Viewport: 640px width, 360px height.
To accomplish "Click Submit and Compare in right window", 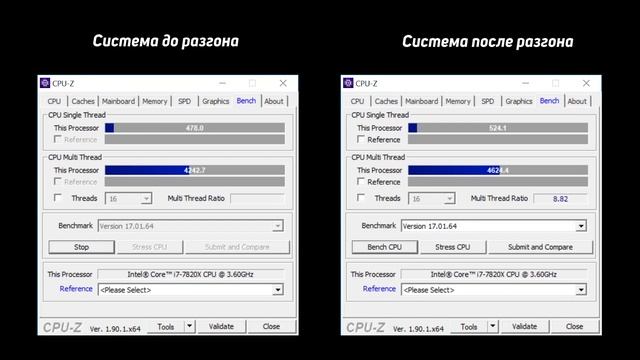I will [x=540, y=247].
